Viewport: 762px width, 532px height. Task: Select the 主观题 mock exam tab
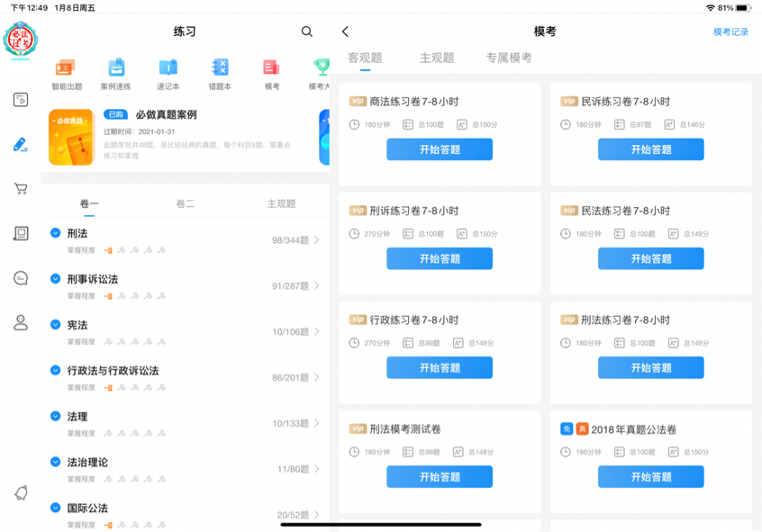point(437,58)
